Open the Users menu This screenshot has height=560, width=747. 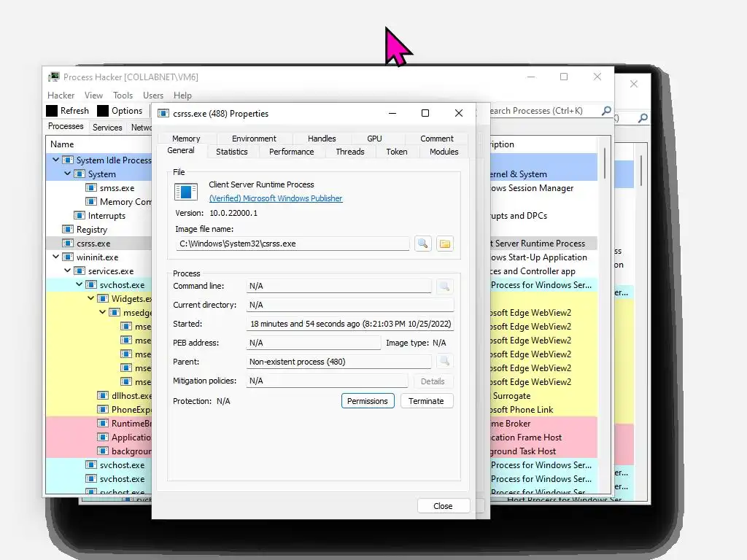coord(153,96)
